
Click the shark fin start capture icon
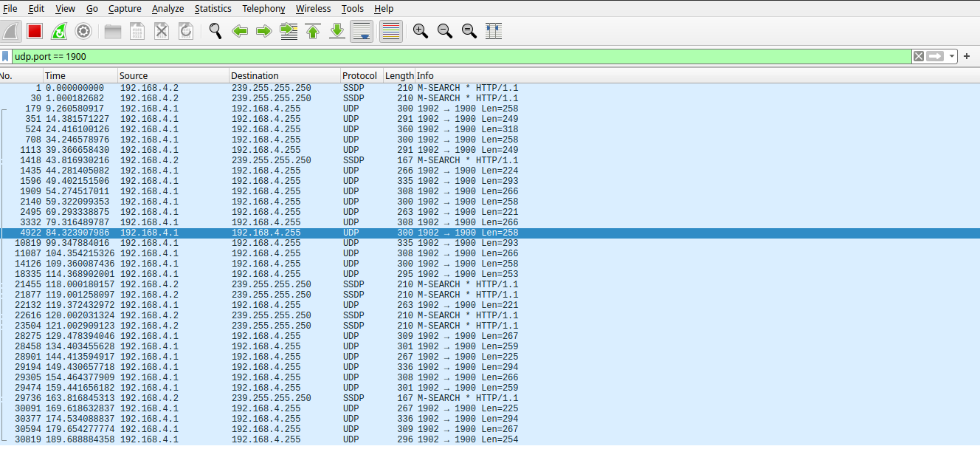(x=10, y=31)
